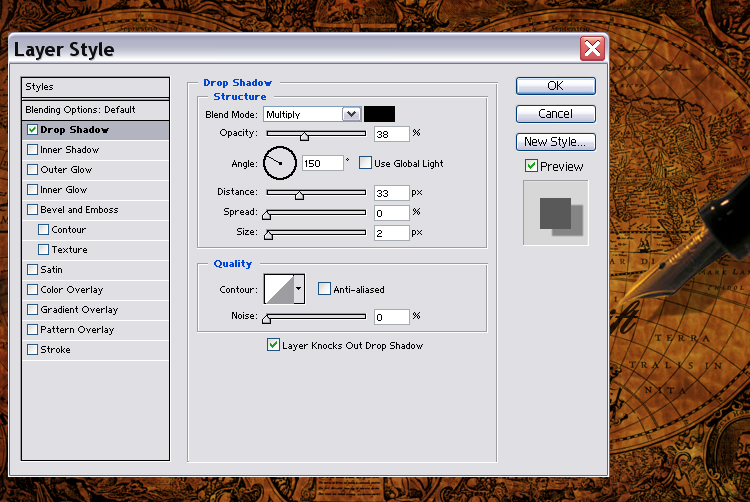Click the Distance value input field
The width and height of the screenshot is (750, 502).
pos(392,192)
